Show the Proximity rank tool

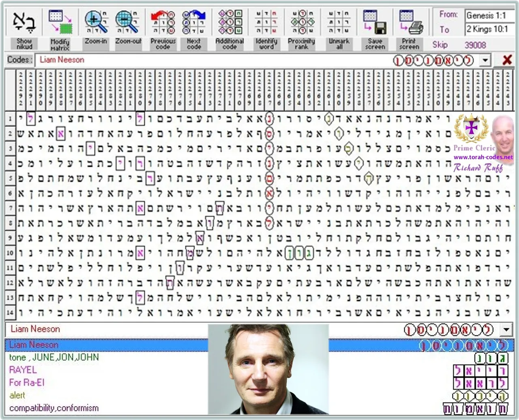(x=301, y=22)
